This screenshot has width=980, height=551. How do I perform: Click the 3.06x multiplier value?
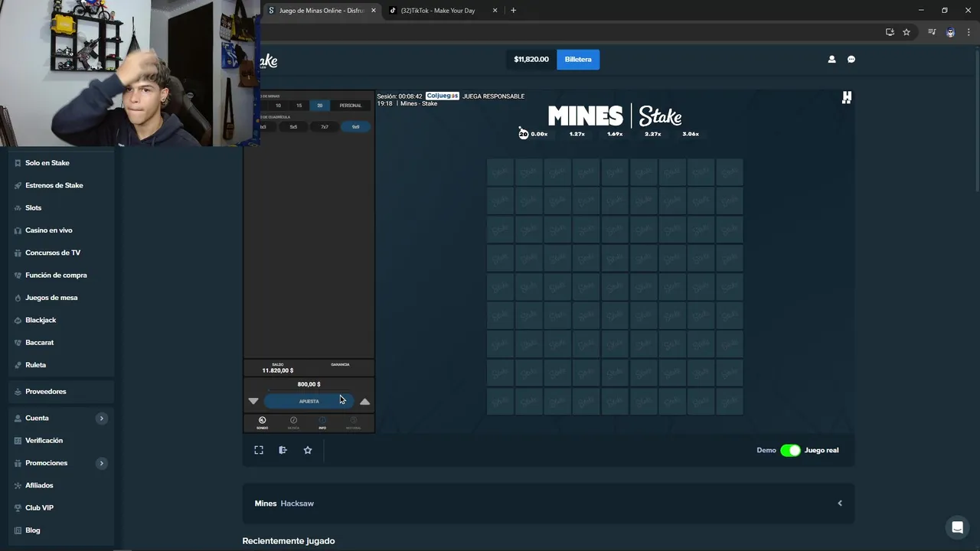[691, 134]
